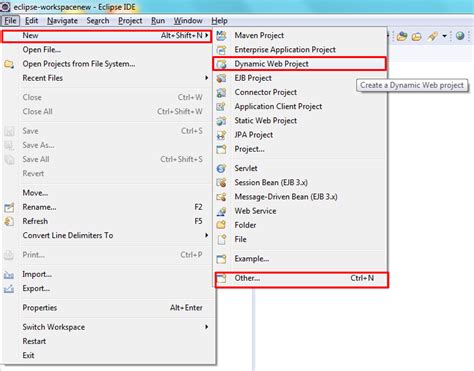Click the Web Service icon

point(221,211)
